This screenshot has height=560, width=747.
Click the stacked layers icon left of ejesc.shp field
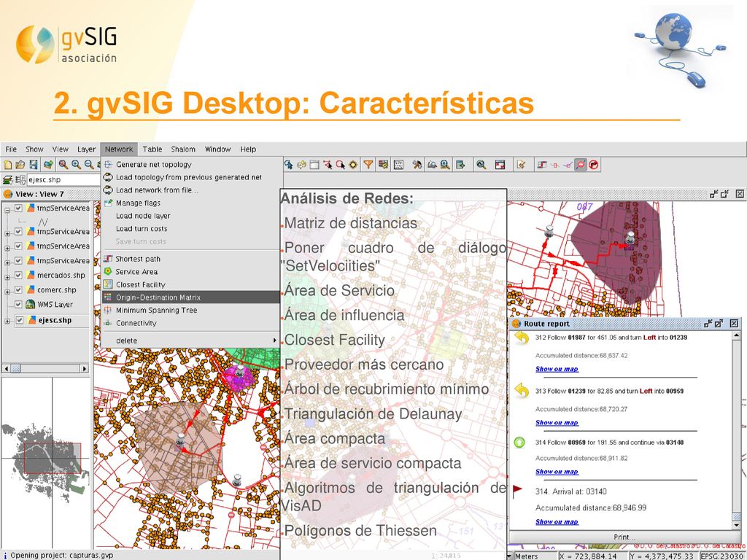point(7,179)
